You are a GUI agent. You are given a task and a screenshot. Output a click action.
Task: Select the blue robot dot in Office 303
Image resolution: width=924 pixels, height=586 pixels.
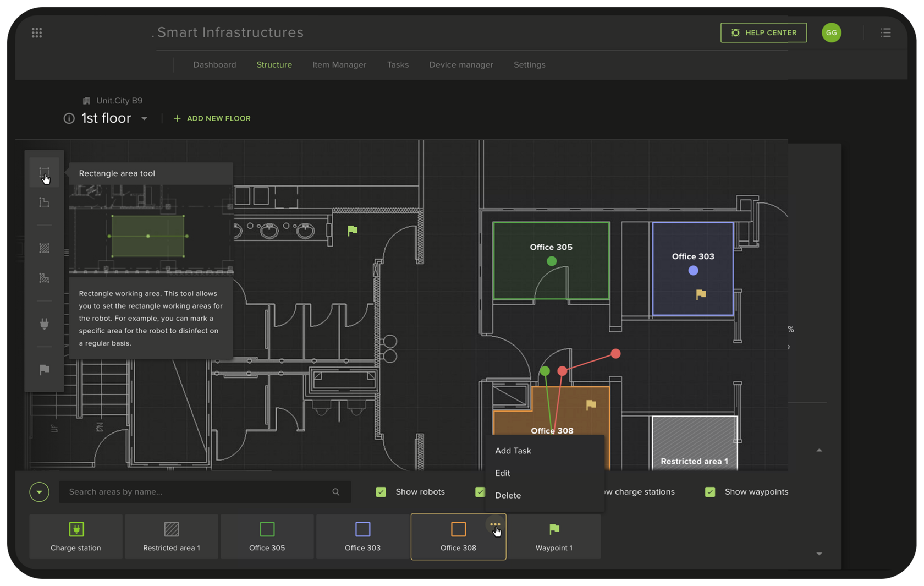pyautogui.click(x=694, y=271)
